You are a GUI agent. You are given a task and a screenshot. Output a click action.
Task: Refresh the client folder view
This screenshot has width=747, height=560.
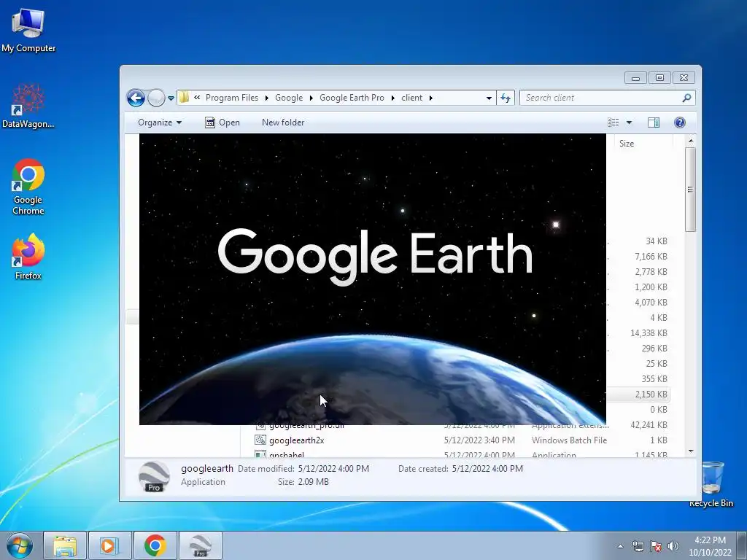coord(506,98)
